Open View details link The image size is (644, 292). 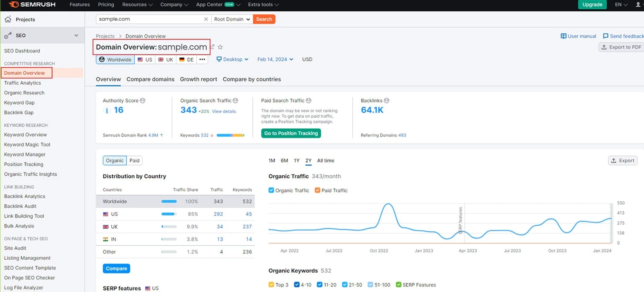(x=224, y=112)
